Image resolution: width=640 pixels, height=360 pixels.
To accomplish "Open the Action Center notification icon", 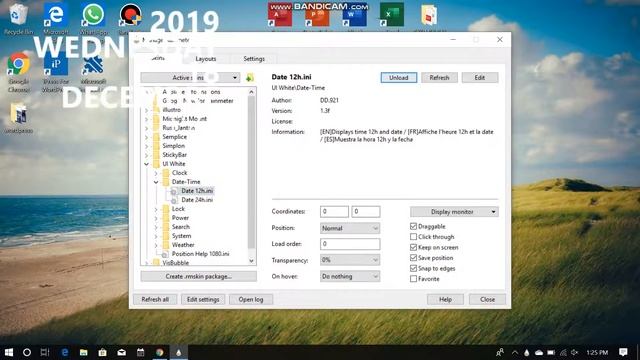I will point(623,352).
